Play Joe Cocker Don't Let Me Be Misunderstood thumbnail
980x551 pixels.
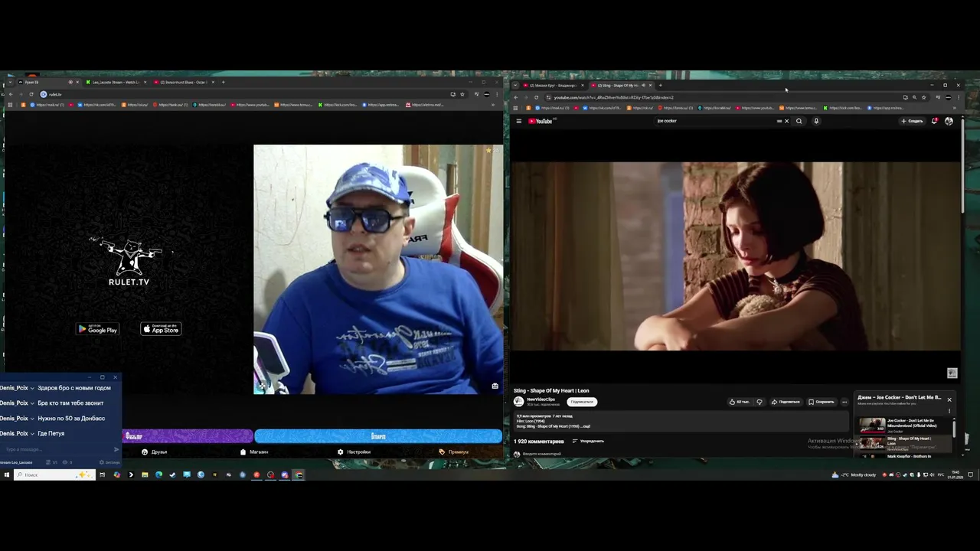coord(871,425)
